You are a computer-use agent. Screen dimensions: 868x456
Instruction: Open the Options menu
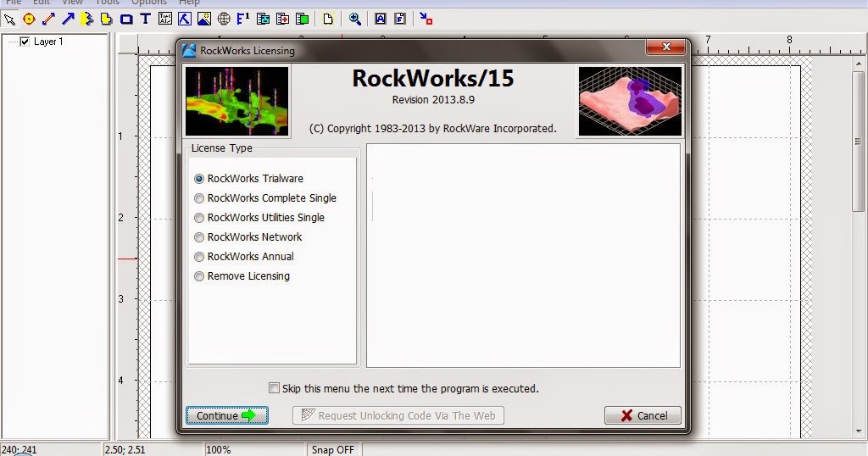coord(149,3)
